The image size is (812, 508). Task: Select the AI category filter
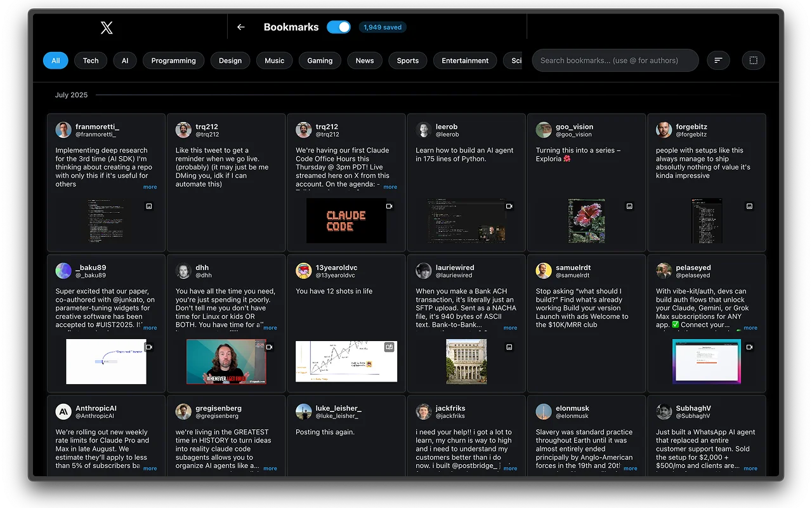click(125, 60)
